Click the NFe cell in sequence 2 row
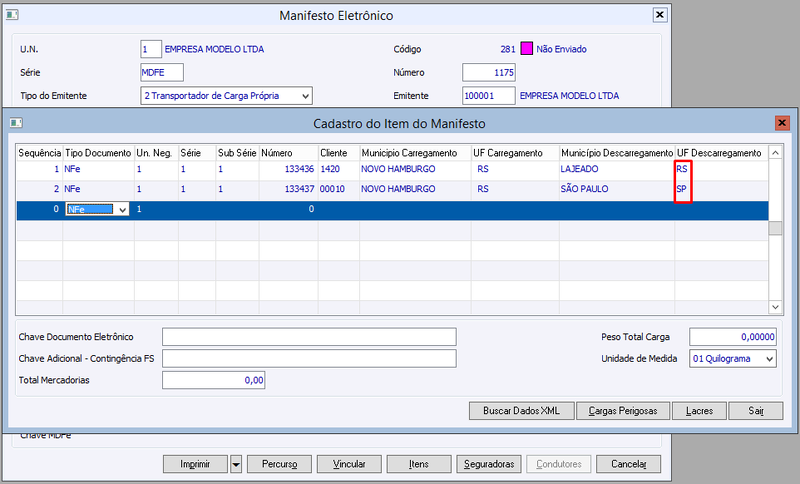800x484 pixels. click(x=98, y=189)
